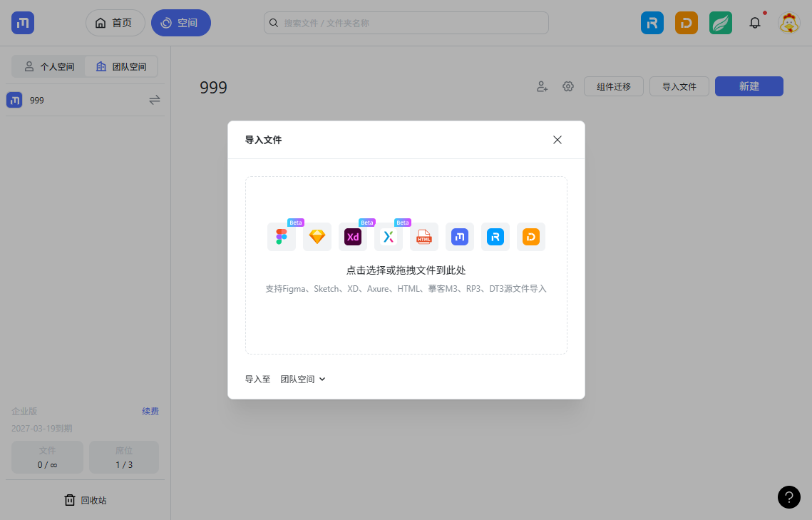Open the user avatar menu

point(788,23)
